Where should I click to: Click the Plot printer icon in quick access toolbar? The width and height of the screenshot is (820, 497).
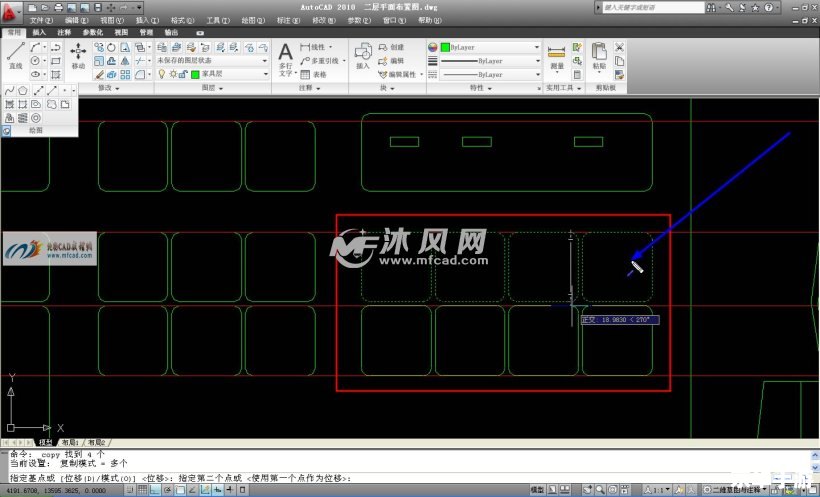point(58,7)
